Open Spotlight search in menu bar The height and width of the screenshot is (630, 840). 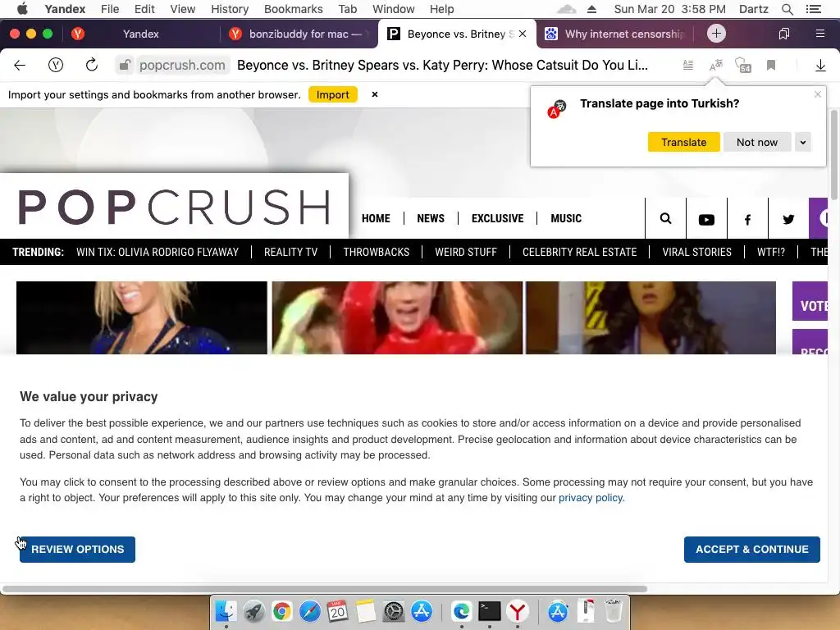point(787,9)
